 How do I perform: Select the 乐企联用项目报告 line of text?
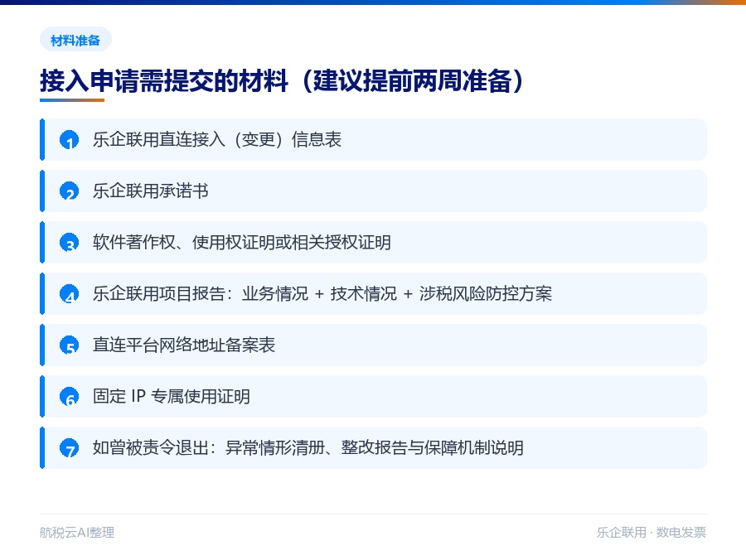click(322, 294)
